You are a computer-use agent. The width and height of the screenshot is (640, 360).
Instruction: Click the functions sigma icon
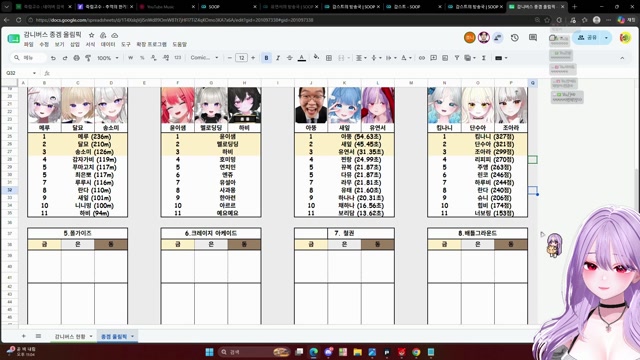(x=484, y=58)
